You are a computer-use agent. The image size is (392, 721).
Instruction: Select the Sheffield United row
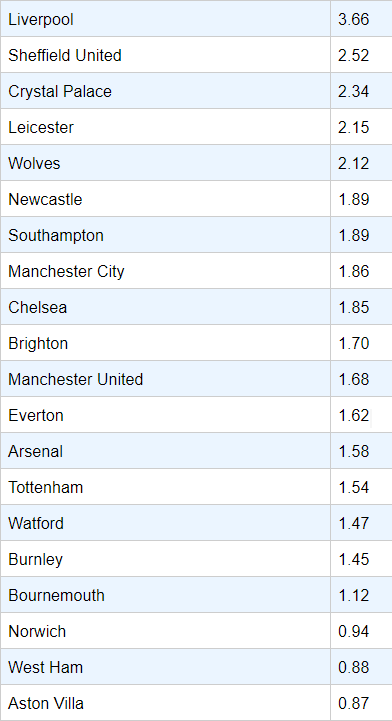tap(196, 55)
